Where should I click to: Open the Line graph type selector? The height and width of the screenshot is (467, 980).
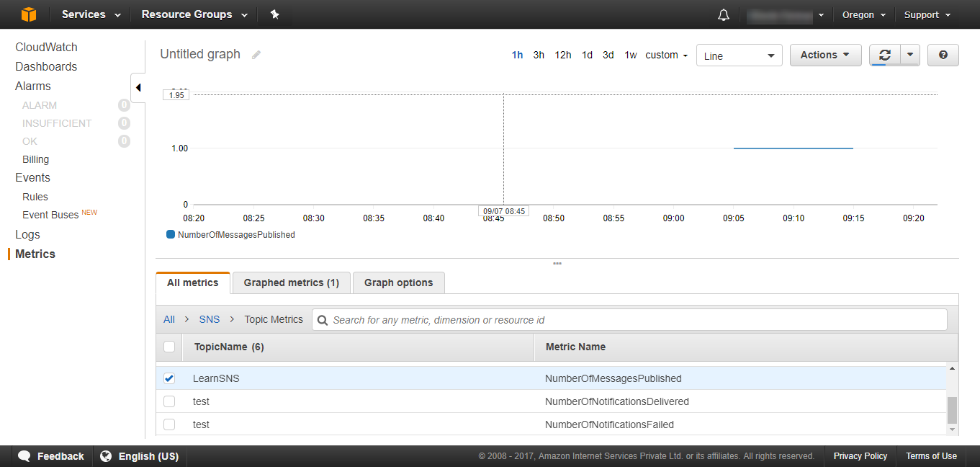point(740,55)
